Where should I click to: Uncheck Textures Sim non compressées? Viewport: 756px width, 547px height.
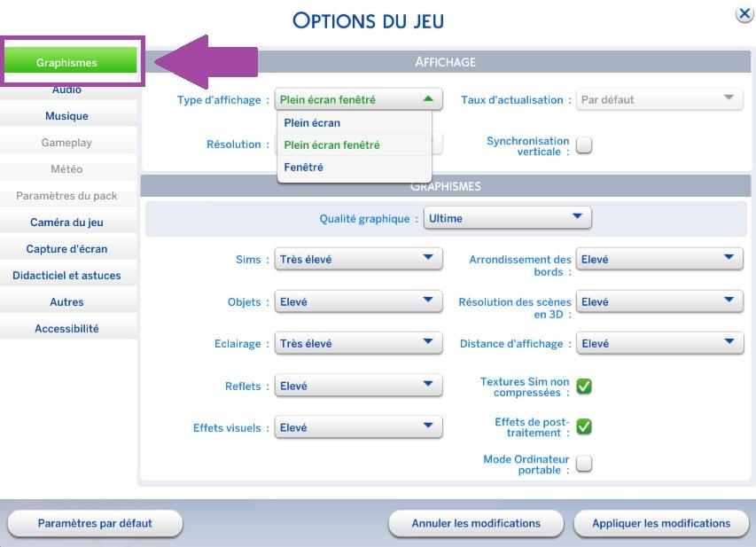tap(584, 386)
